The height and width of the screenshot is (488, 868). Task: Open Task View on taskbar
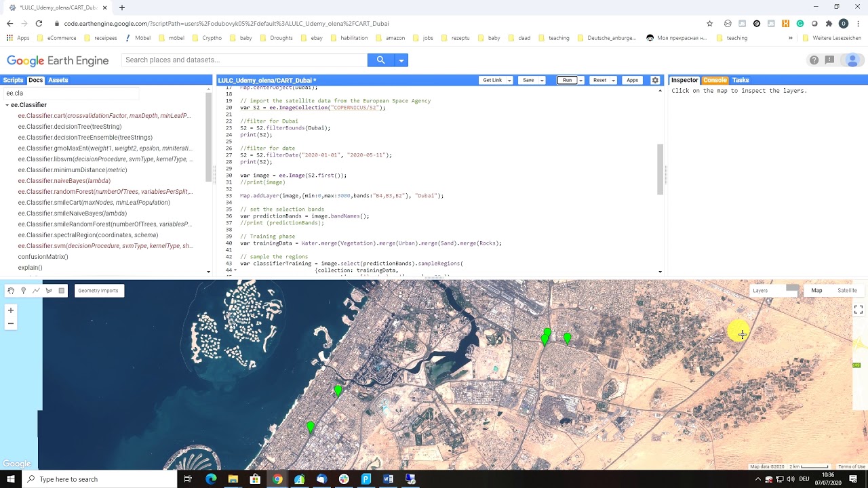pyautogui.click(x=189, y=479)
